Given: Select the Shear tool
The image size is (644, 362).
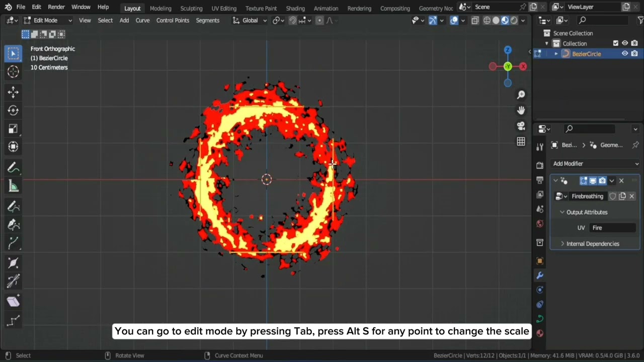Looking at the screenshot, I should pyautogui.click(x=13, y=302).
